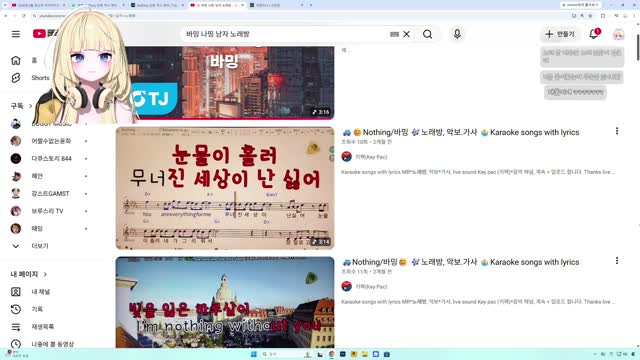This screenshot has width=640, height=360.
Task: Open the on-screen keyboard icon in search box
Action: [x=394, y=34]
